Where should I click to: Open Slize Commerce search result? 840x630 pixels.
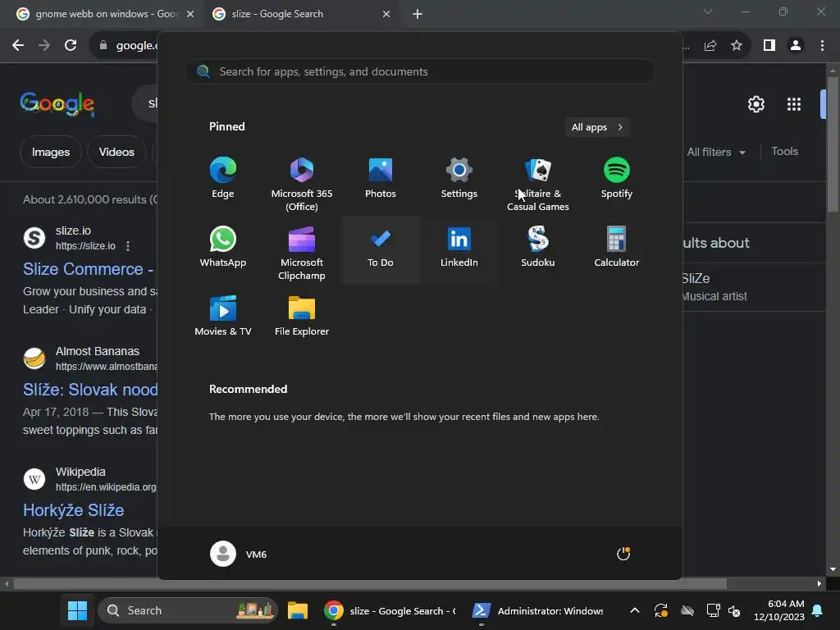[89, 269]
